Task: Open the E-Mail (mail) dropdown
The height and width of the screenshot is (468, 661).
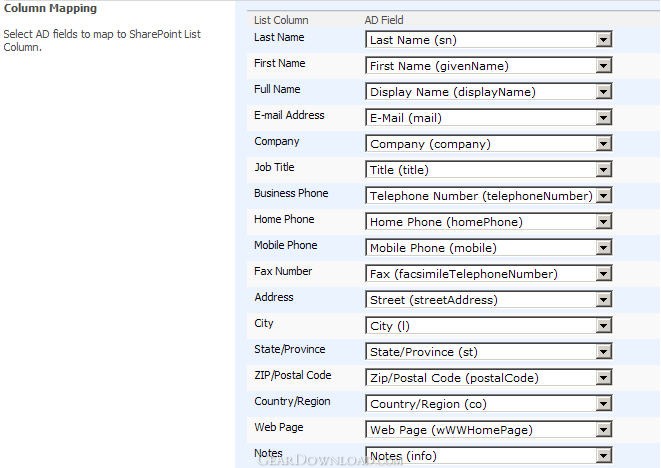Action: (x=489, y=118)
